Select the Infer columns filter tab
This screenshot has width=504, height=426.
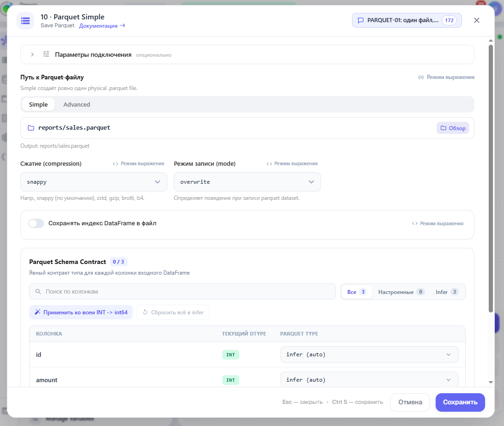point(447,292)
